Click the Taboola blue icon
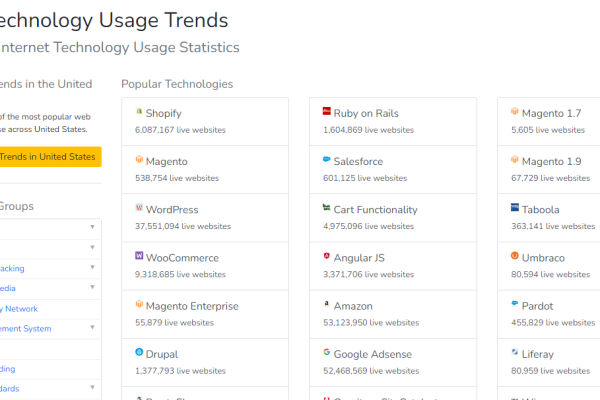The width and height of the screenshot is (600, 400). (x=515, y=207)
